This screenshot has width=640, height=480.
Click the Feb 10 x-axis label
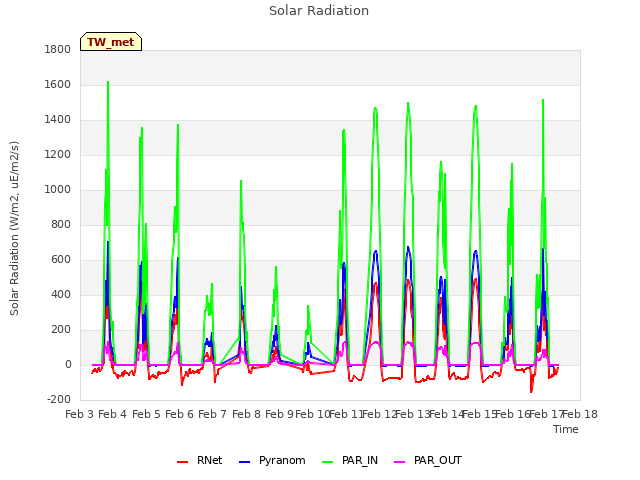point(313,415)
